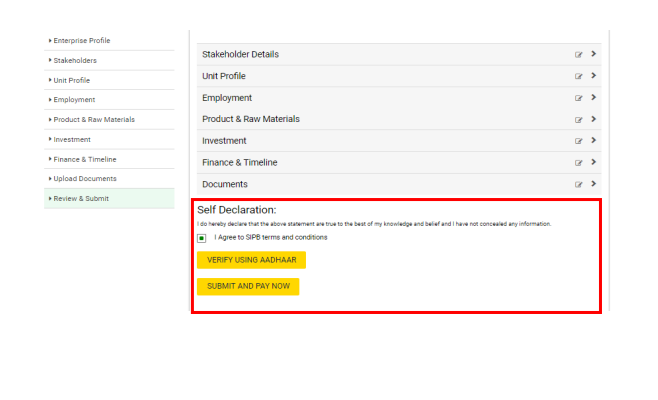The width and height of the screenshot is (658, 400).
Task: Expand the Investment section chevron
Action: (593, 141)
